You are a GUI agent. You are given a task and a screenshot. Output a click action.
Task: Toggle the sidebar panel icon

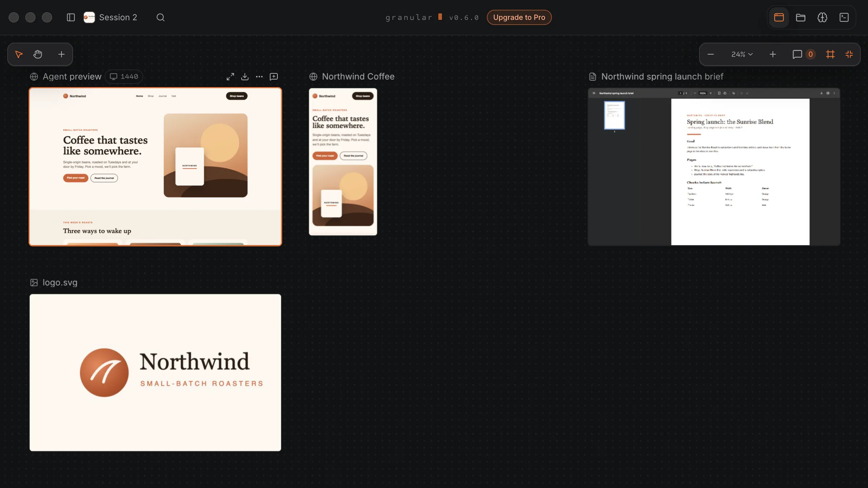(71, 17)
